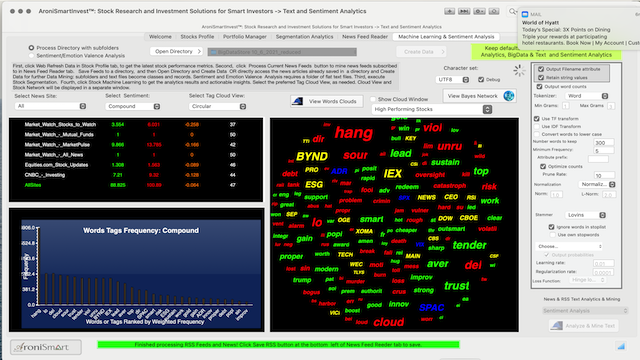640x360 pixels.
Task: Click the camera snapshot toolbar icon
Action: (494, 11)
